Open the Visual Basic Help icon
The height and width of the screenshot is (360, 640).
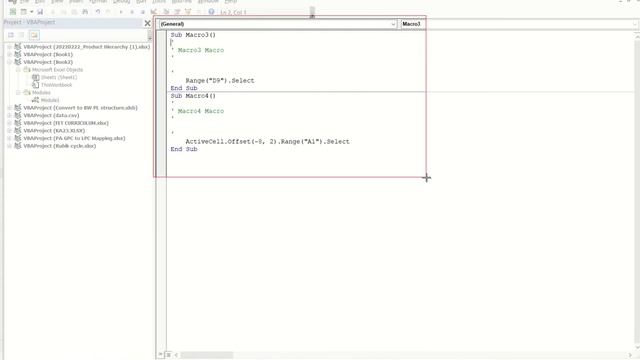coord(211,12)
